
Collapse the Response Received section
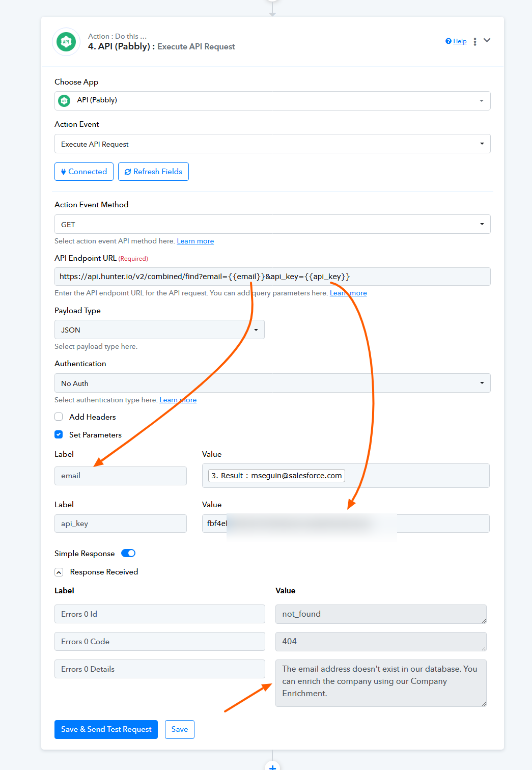click(59, 572)
